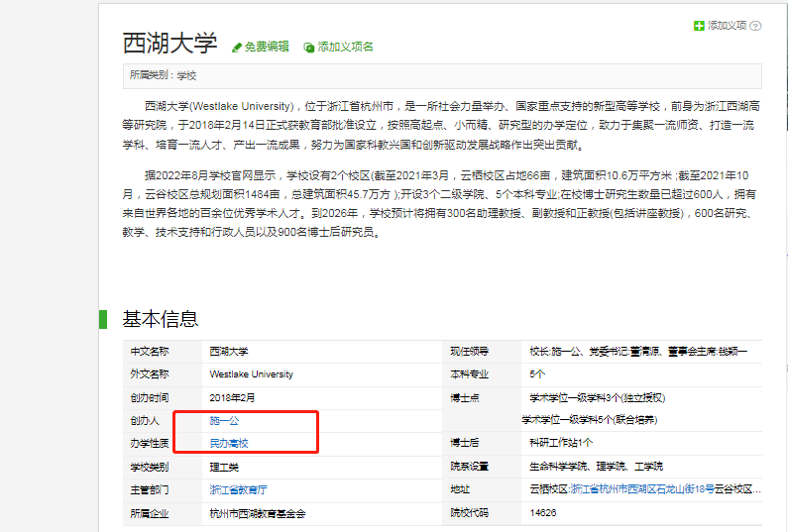Click the 西湖大学 page title
Image resolution: width=788 pixels, height=532 pixels.
[169, 44]
